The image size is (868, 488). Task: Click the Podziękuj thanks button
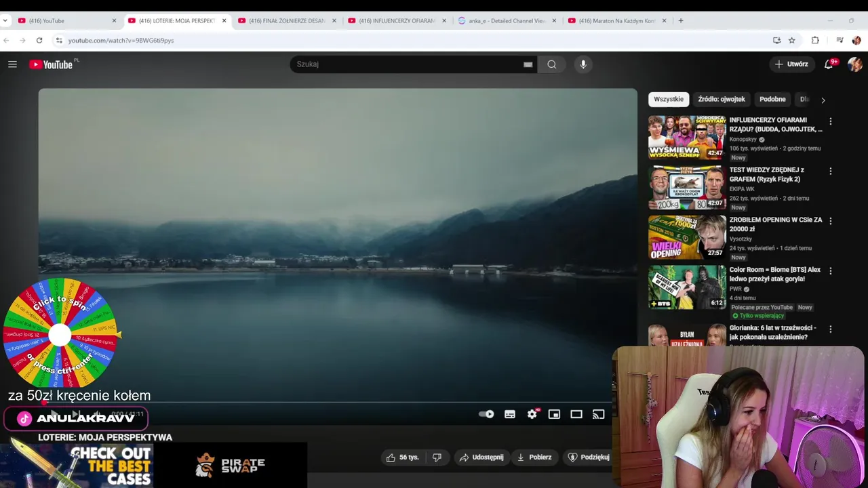(587, 457)
